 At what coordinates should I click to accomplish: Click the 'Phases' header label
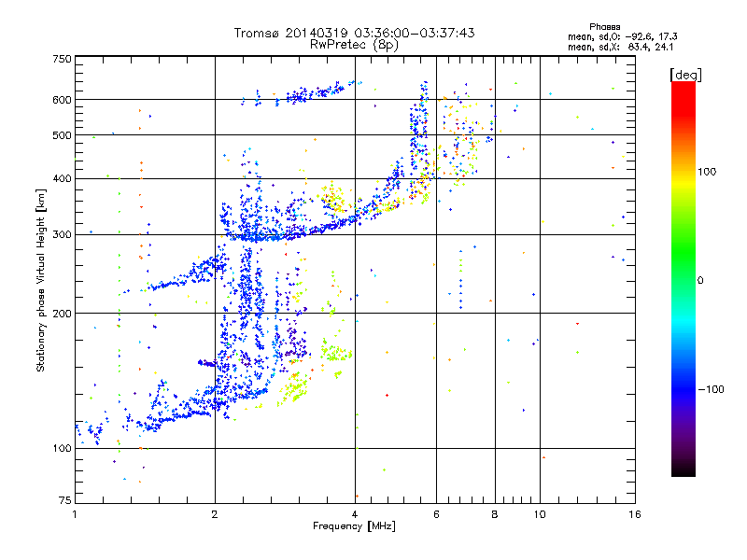[604, 27]
